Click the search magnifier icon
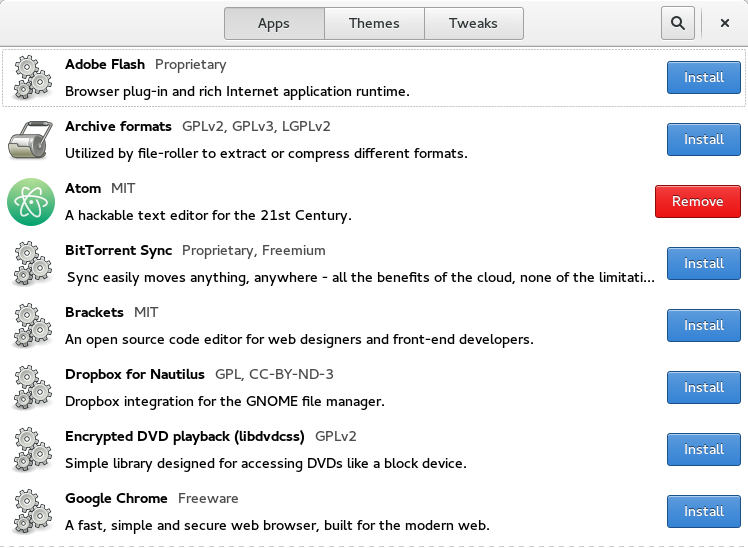 [677, 23]
